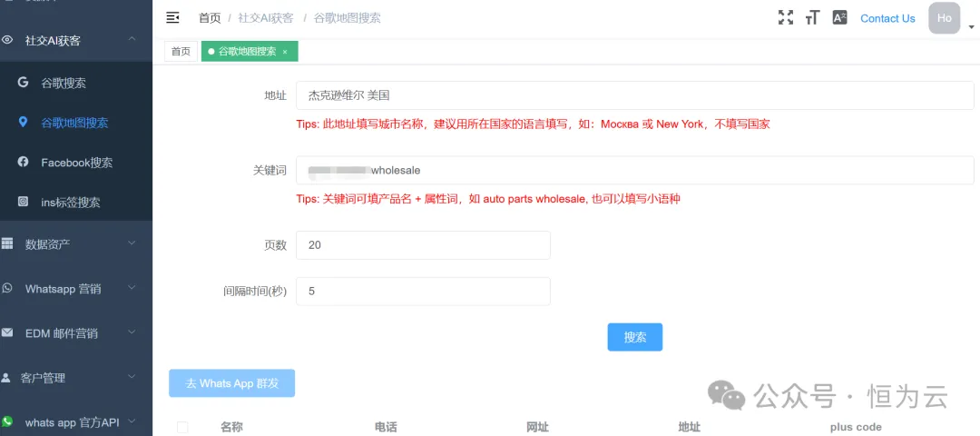The width and height of the screenshot is (980, 436).
Task: Expand the 数据资产 menu chevron
Action: coord(132,243)
